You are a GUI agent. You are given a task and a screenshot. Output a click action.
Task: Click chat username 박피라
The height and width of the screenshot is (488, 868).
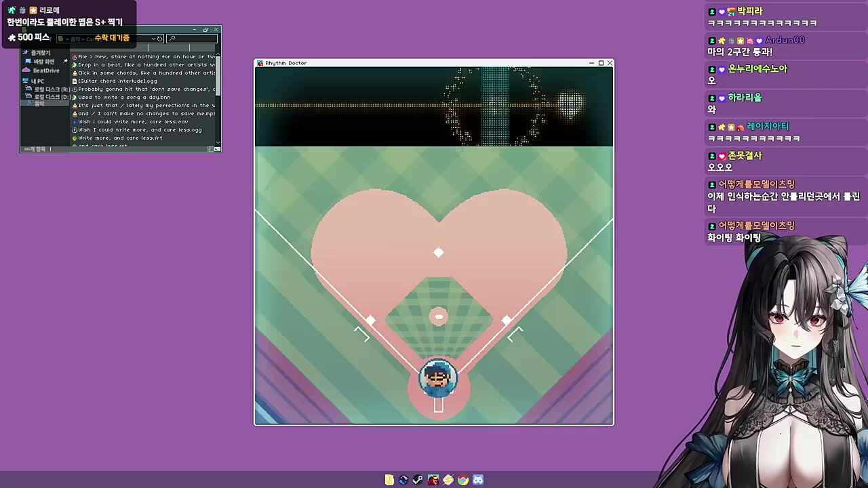(750, 12)
